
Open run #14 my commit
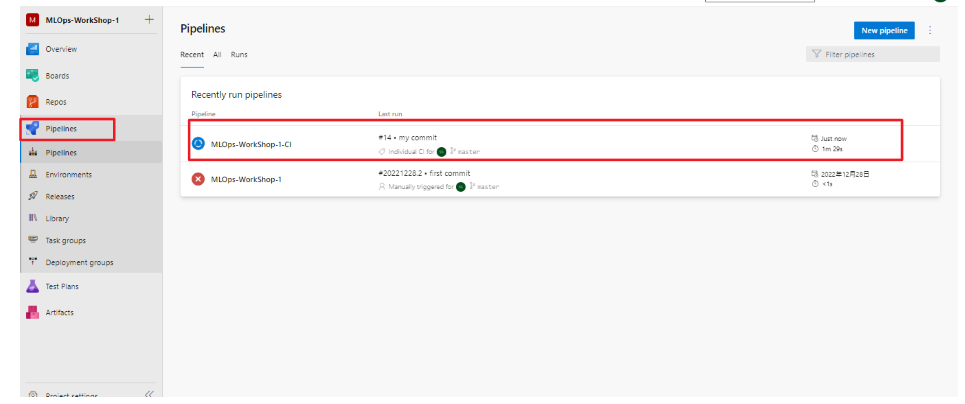click(408, 138)
